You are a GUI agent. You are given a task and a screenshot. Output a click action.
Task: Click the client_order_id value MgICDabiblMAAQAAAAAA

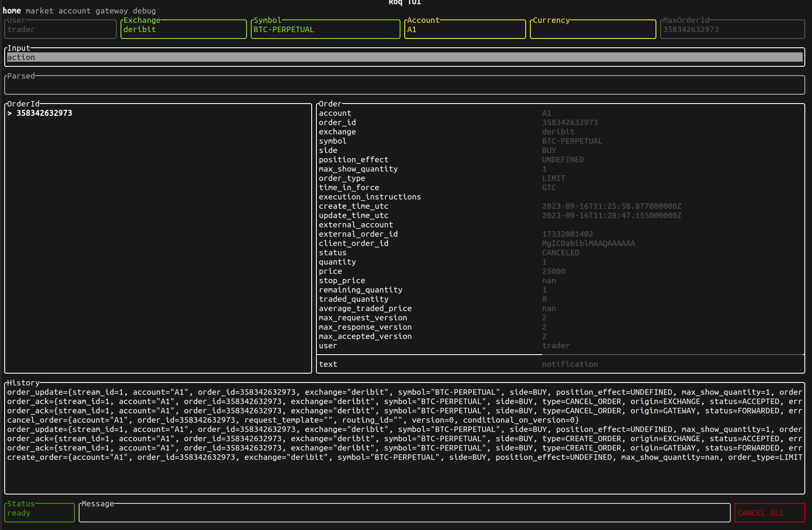[589, 243]
